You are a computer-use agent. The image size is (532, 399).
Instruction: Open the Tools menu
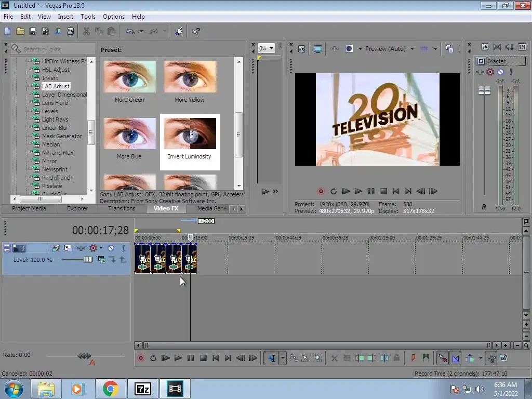(88, 17)
